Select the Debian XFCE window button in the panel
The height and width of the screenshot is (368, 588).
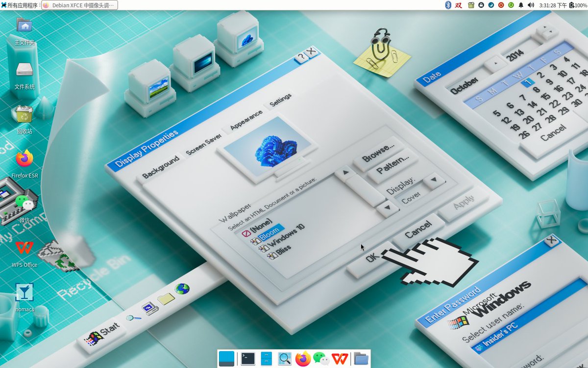click(x=79, y=5)
